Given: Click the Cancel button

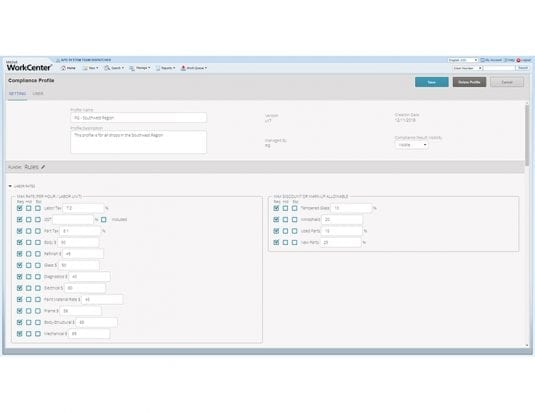Looking at the screenshot, I should coord(507,82).
